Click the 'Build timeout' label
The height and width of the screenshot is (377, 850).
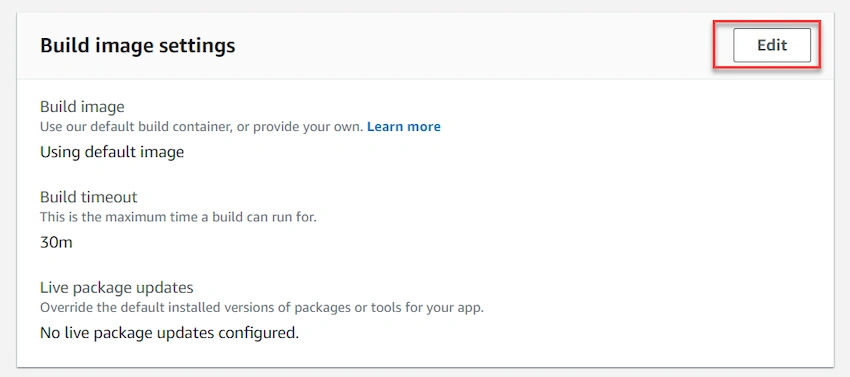(89, 196)
